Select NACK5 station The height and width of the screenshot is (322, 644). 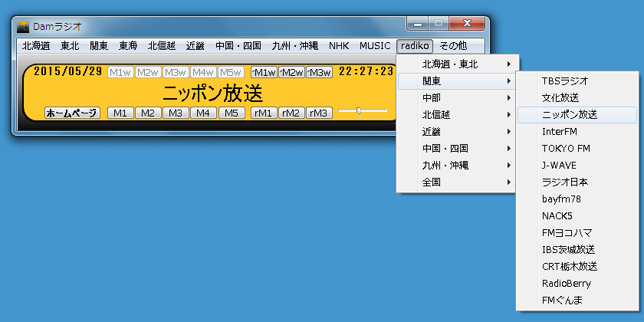tap(577, 215)
